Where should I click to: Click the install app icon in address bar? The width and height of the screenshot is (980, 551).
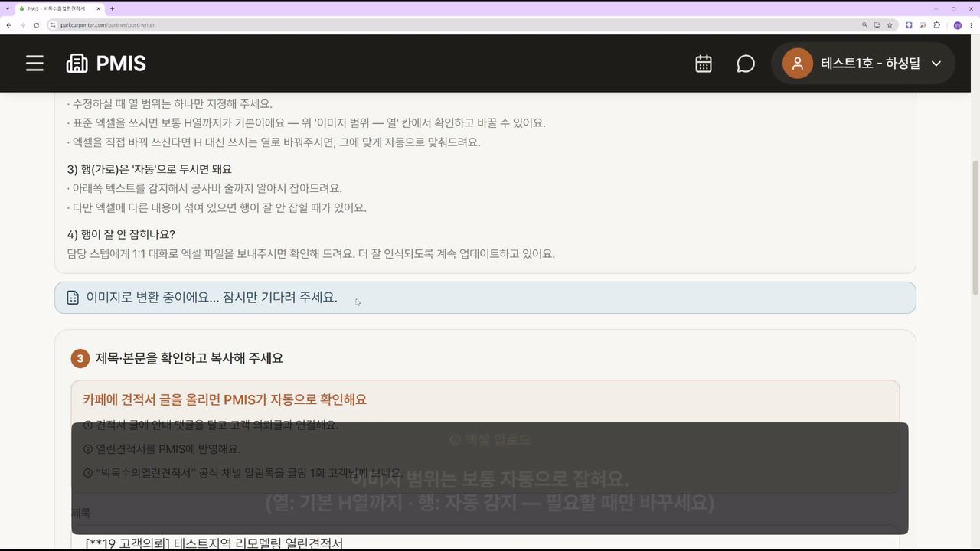tap(877, 25)
